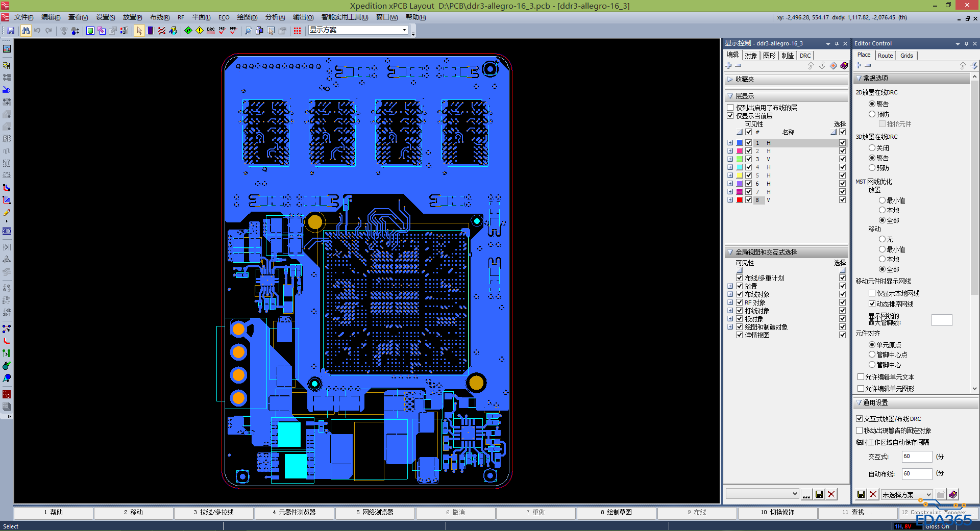Viewport: 980px width, 531px height.
Task: Click the save icon at Editor Control bottom
Action: click(861, 494)
